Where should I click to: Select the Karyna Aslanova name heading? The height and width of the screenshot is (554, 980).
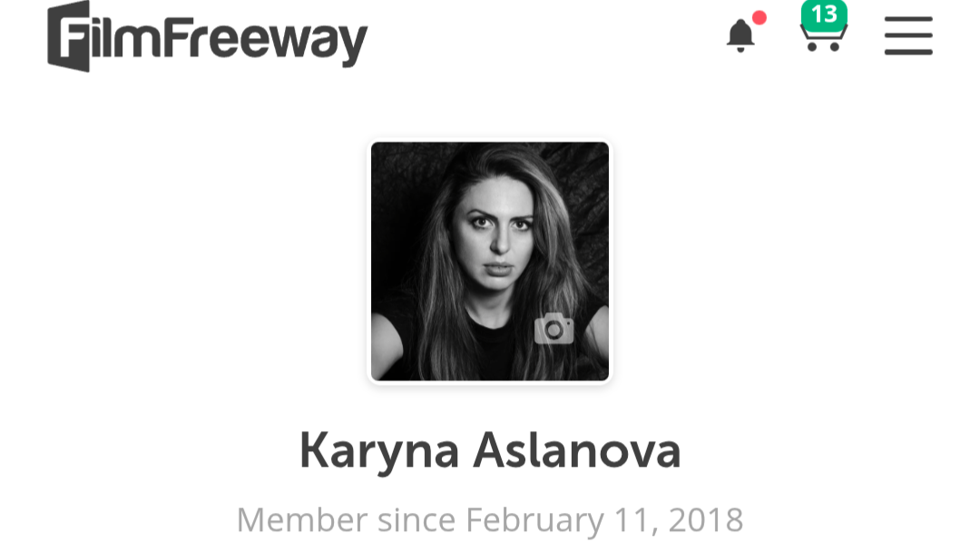pos(490,450)
